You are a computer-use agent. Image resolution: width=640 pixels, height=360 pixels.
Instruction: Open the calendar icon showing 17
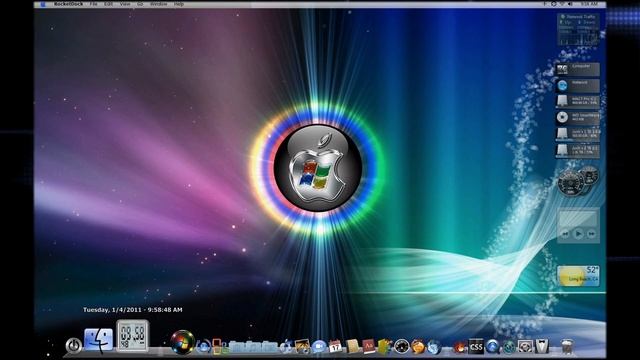(x=336, y=347)
